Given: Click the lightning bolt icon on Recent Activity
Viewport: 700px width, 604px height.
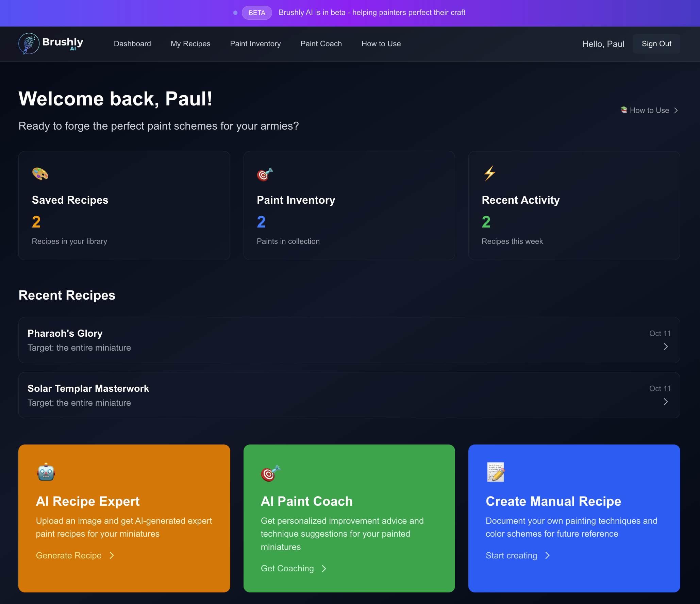Looking at the screenshot, I should click(490, 174).
